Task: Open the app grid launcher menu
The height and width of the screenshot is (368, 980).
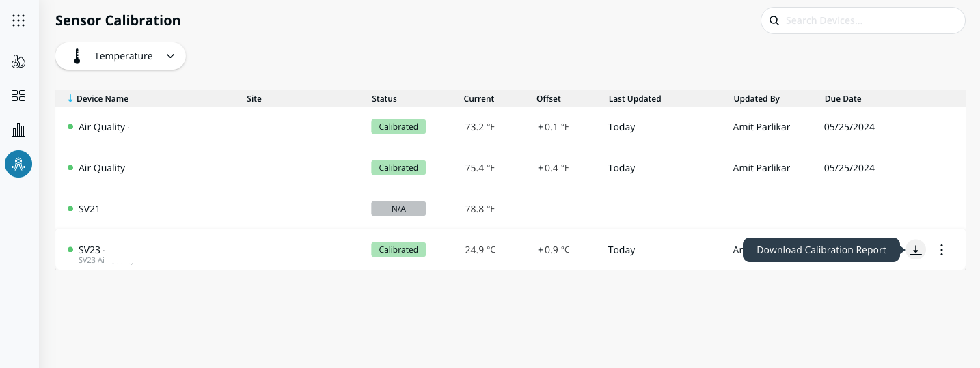Action: (18, 20)
